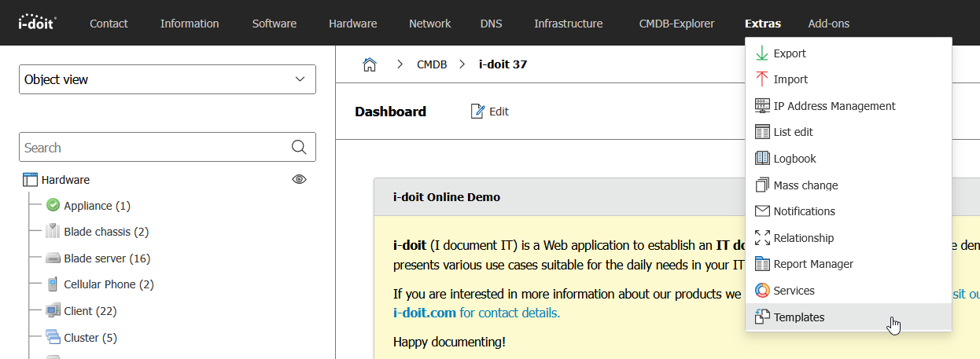
Task: Go to home via house icon
Action: 369,64
